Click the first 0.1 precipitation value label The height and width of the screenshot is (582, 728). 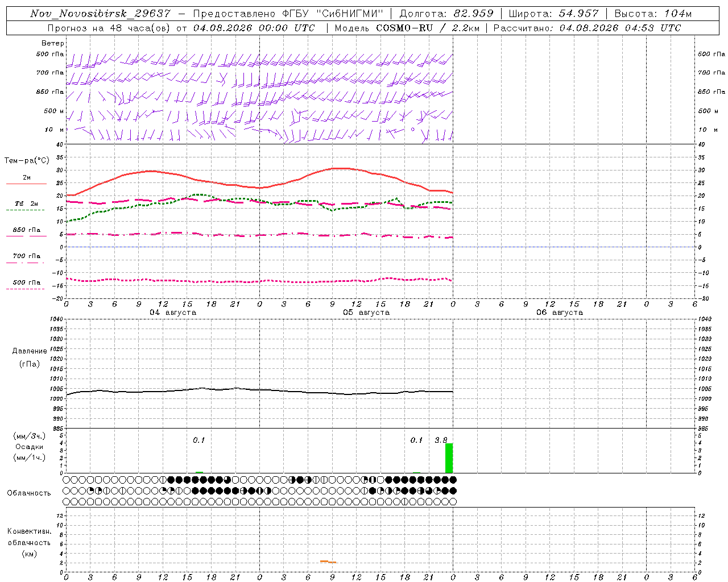pos(198,440)
